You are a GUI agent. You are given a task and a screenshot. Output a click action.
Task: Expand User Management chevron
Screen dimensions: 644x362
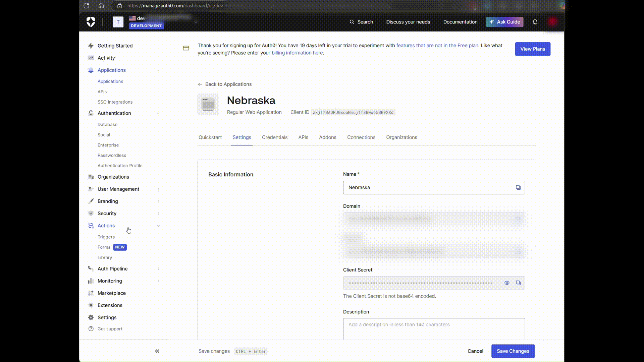pos(158,189)
